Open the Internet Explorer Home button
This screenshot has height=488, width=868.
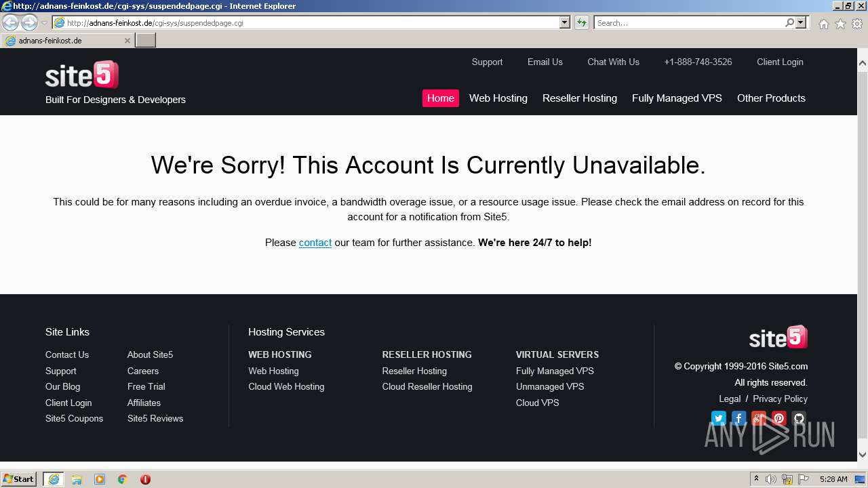823,24
